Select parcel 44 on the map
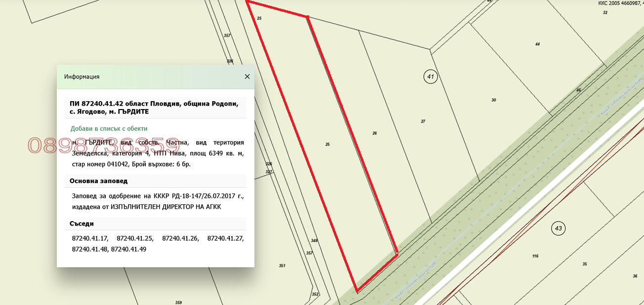 [x=537, y=44]
